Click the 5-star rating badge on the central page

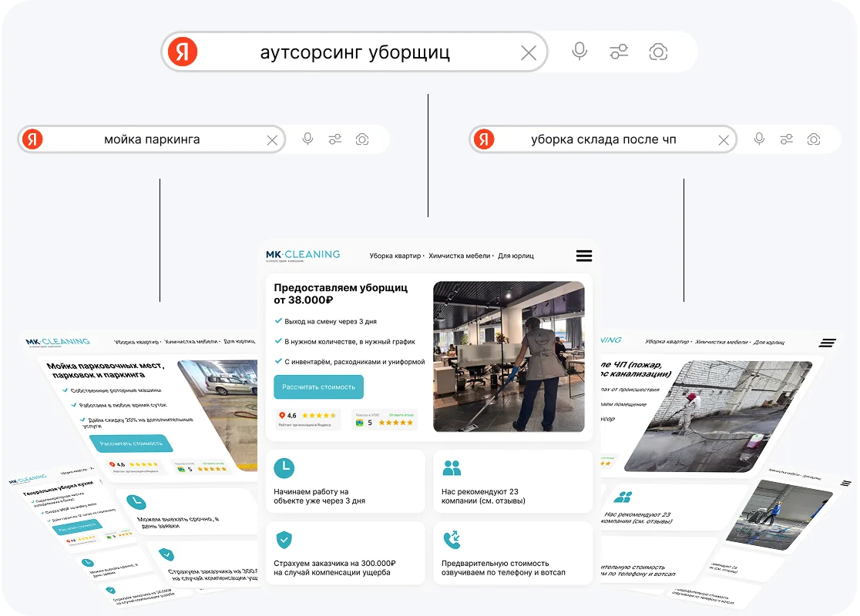click(385, 419)
